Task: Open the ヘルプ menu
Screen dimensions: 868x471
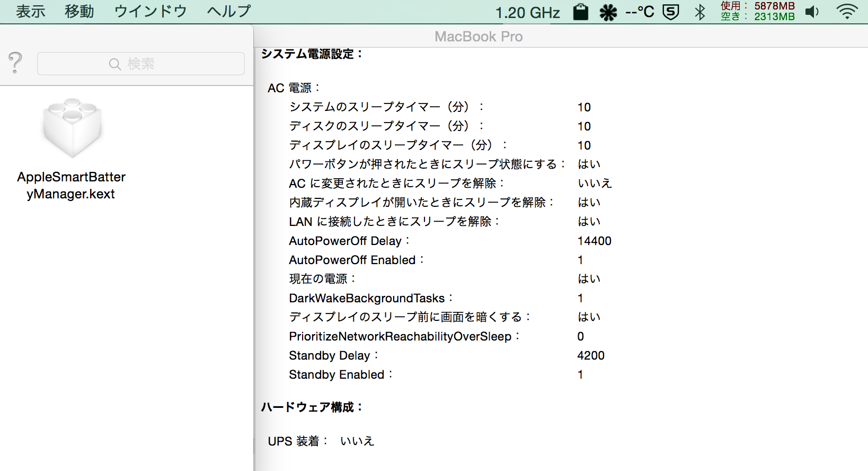Action: point(229,11)
